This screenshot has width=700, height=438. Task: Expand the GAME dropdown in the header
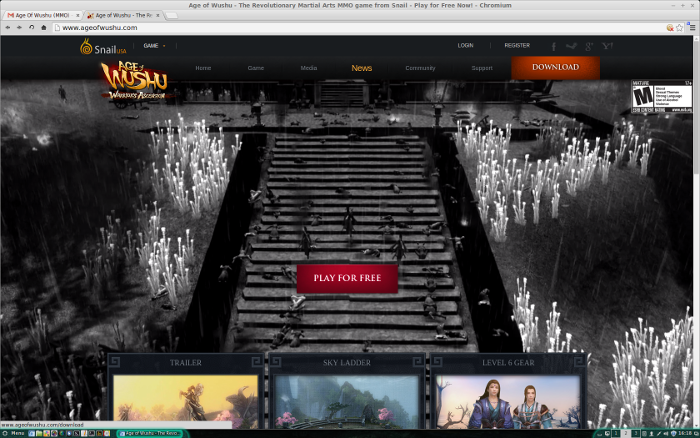tap(154, 46)
